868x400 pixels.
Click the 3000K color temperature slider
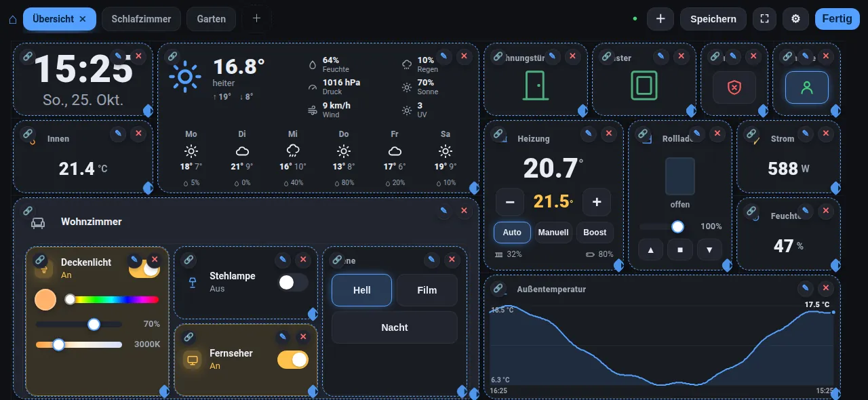79,344
